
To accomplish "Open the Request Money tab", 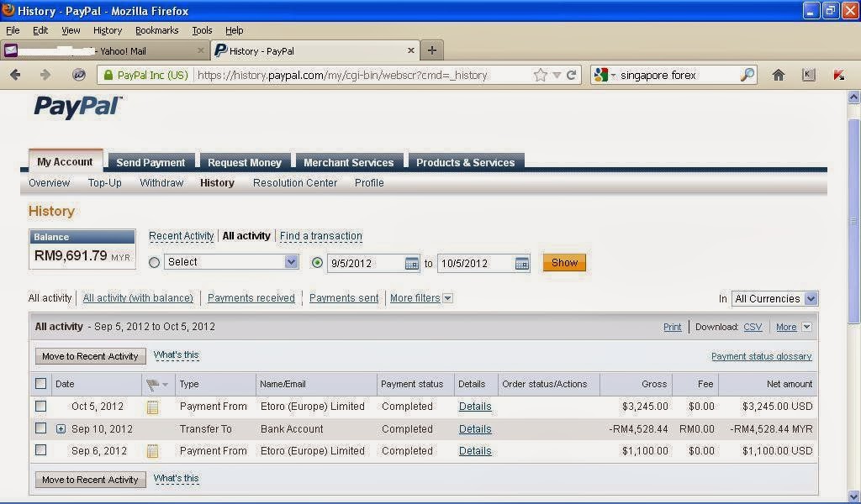I will [245, 162].
